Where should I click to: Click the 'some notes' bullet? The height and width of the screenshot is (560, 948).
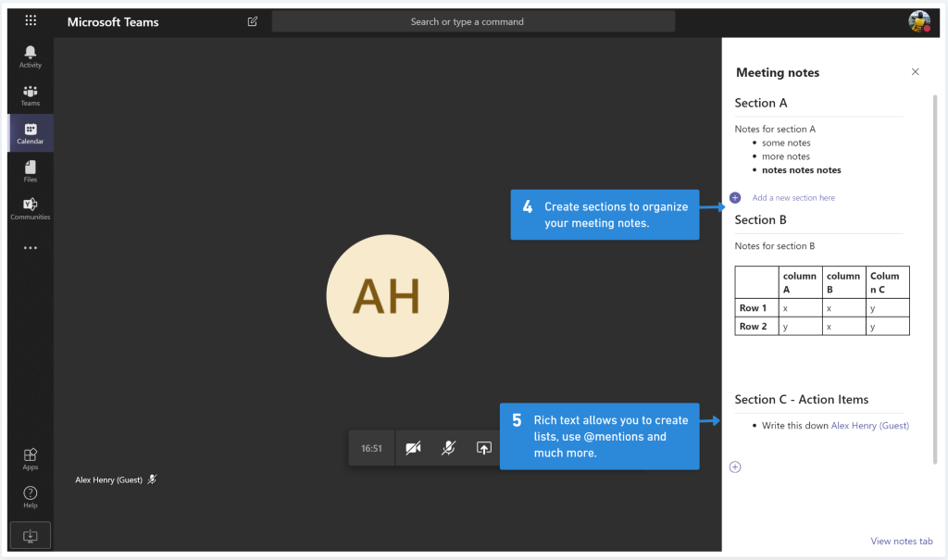tap(786, 143)
